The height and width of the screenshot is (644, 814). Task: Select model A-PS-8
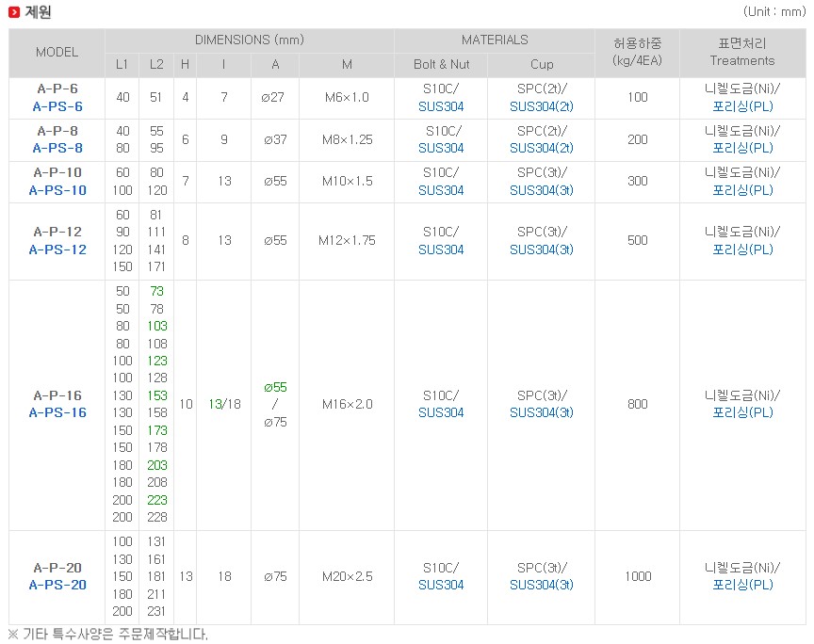tap(57, 148)
